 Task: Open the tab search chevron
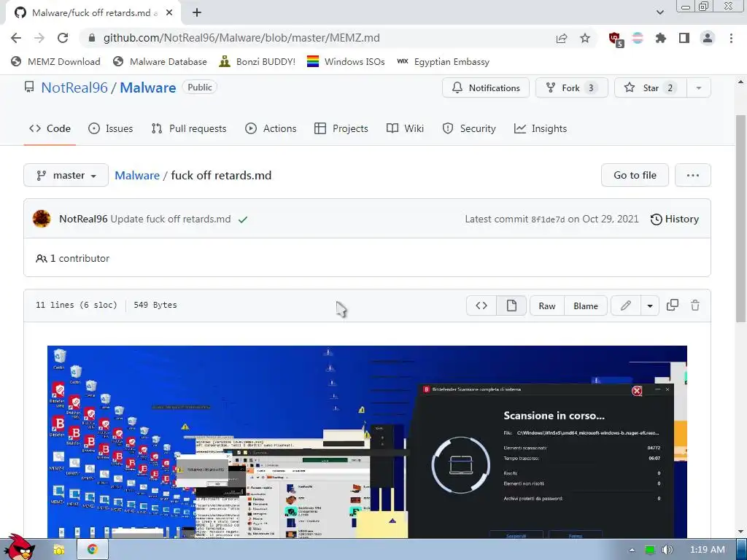click(x=659, y=12)
